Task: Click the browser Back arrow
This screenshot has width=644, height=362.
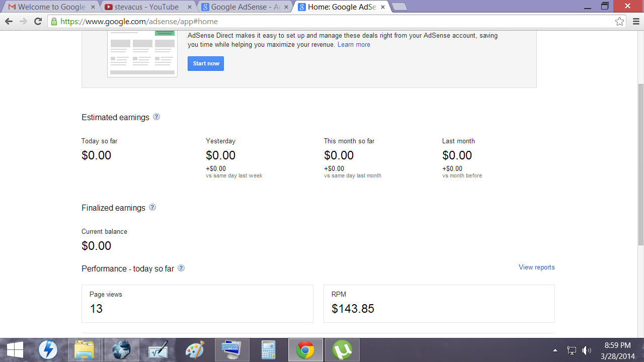Action: (x=9, y=22)
